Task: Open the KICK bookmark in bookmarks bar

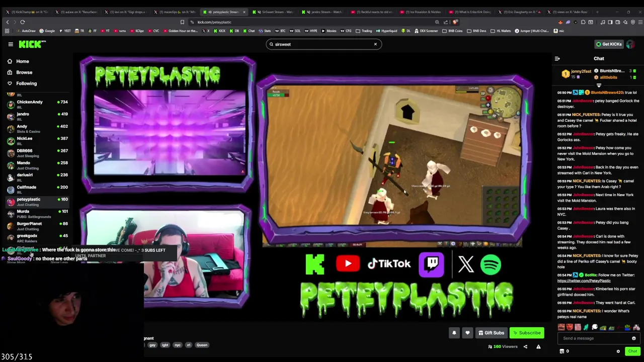Action: [219, 31]
